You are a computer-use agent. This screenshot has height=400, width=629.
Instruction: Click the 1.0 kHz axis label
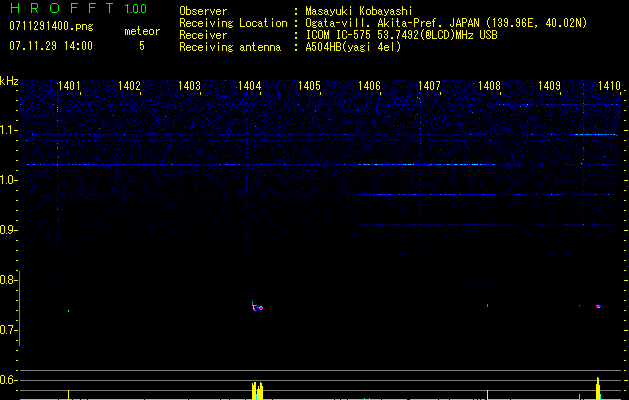pos(8,180)
